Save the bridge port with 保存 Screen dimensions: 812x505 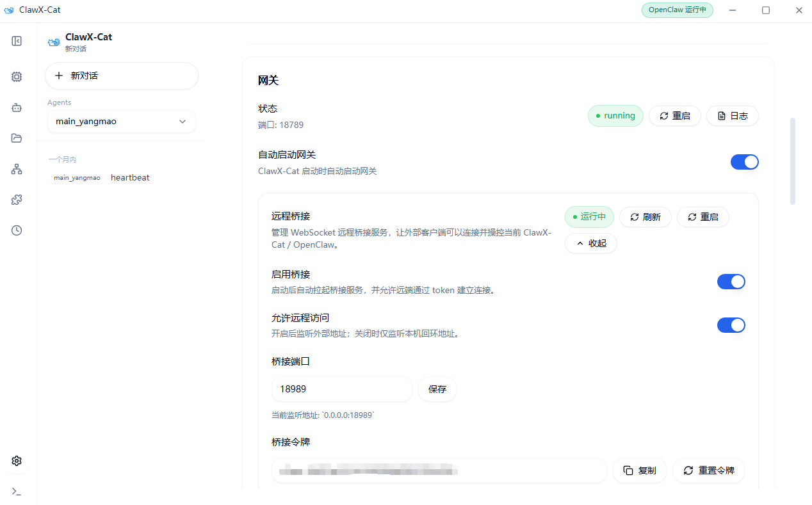437,389
